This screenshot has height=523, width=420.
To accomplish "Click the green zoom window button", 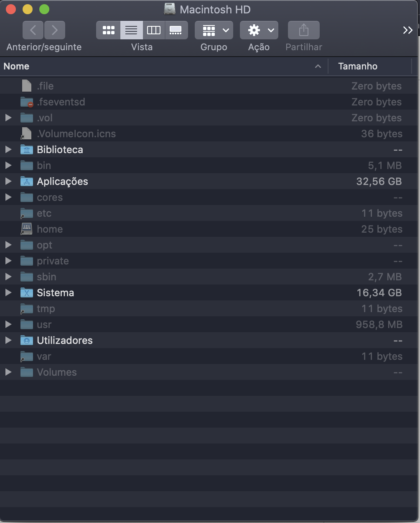I will click(44, 9).
